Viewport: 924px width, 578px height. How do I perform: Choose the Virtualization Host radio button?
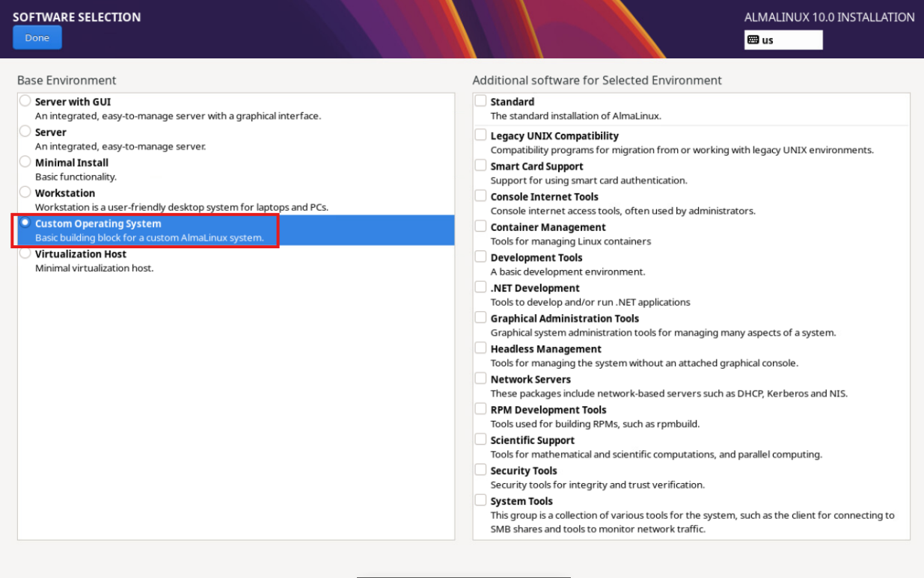(x=25, y=253)
